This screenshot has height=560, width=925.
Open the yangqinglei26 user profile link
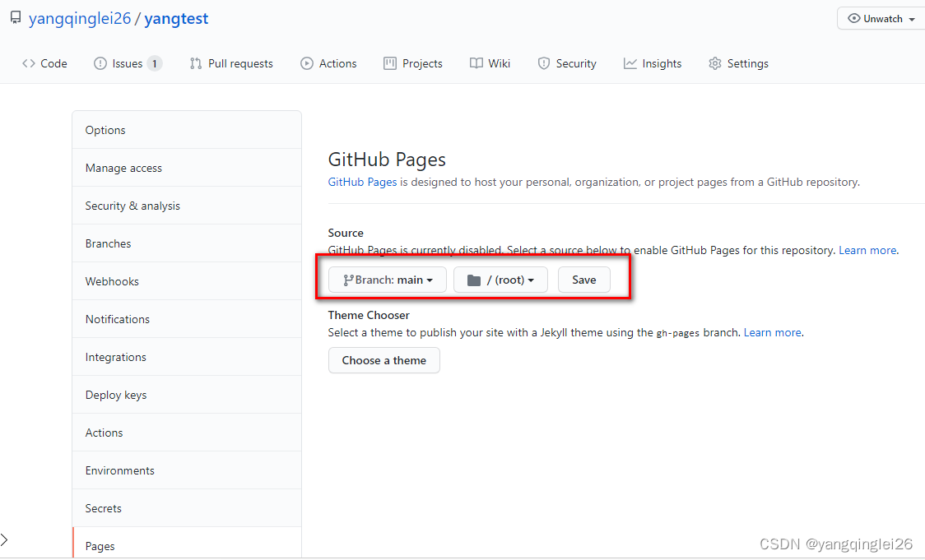tap(80, 18)
